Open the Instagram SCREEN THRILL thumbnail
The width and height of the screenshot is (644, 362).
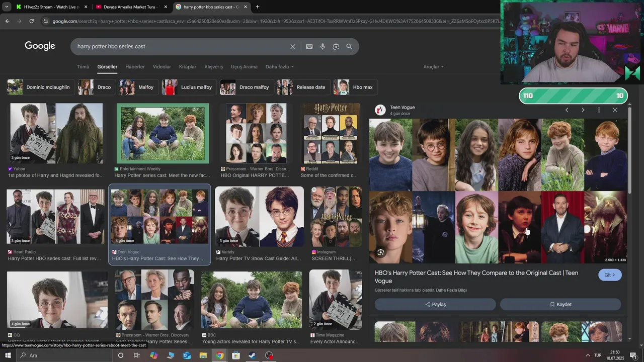coord(337,217)
